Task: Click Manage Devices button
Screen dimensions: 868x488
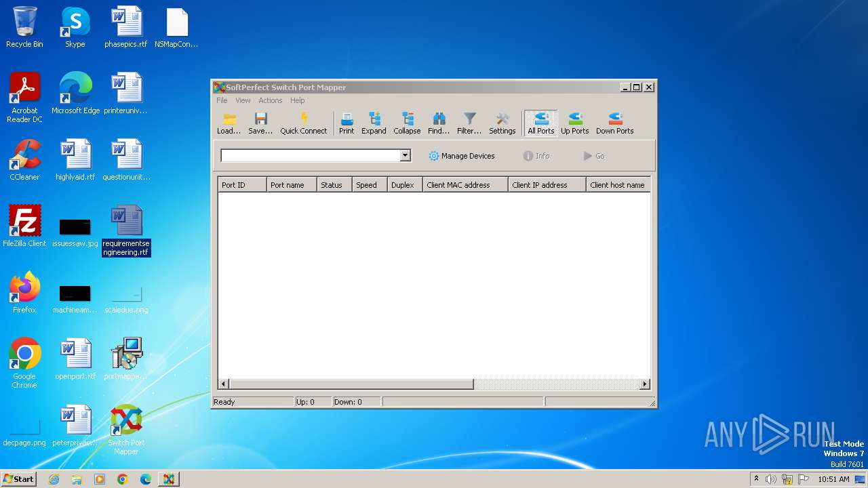Action: click(x=462, y=156)
